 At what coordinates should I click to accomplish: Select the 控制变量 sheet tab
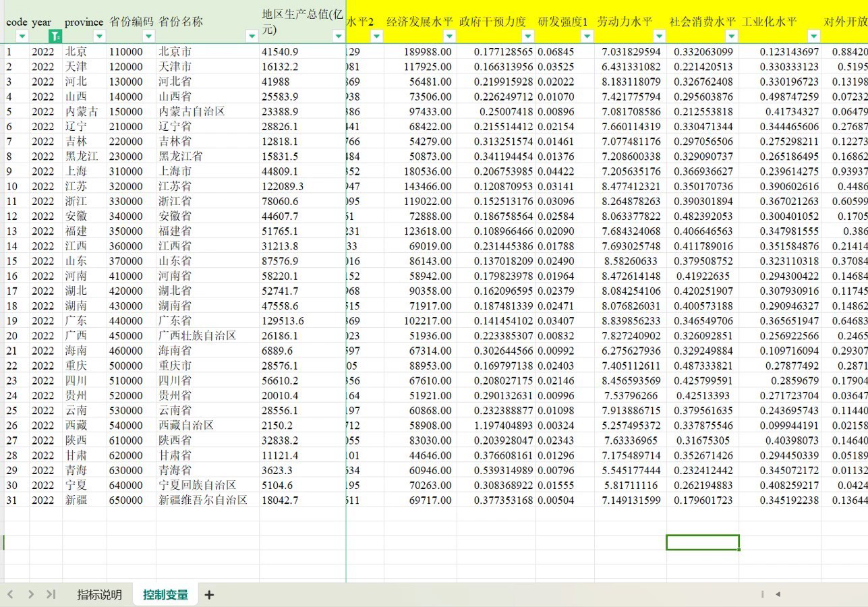tap(165, 594)
